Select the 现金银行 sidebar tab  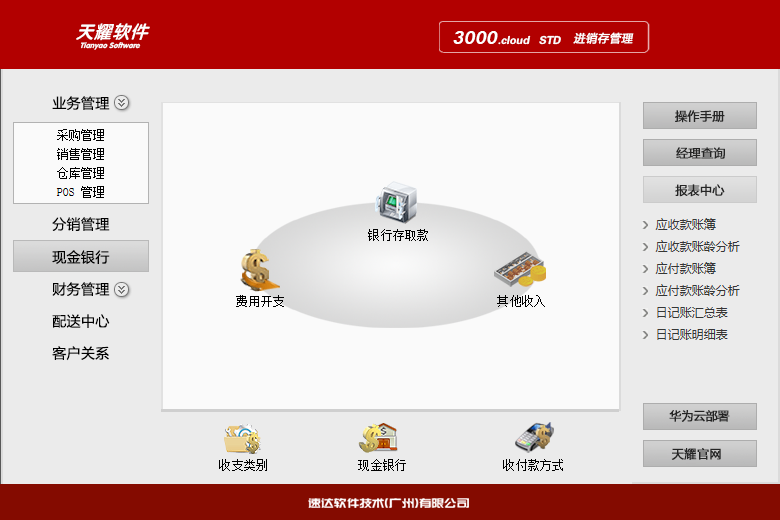coord(81,256)
